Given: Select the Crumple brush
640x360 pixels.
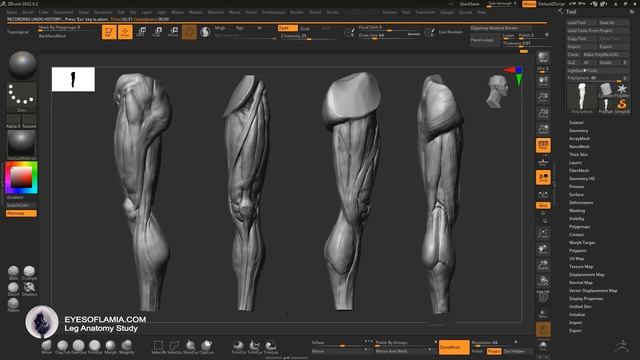Looking at the screenshot, I should coord(29,273).
